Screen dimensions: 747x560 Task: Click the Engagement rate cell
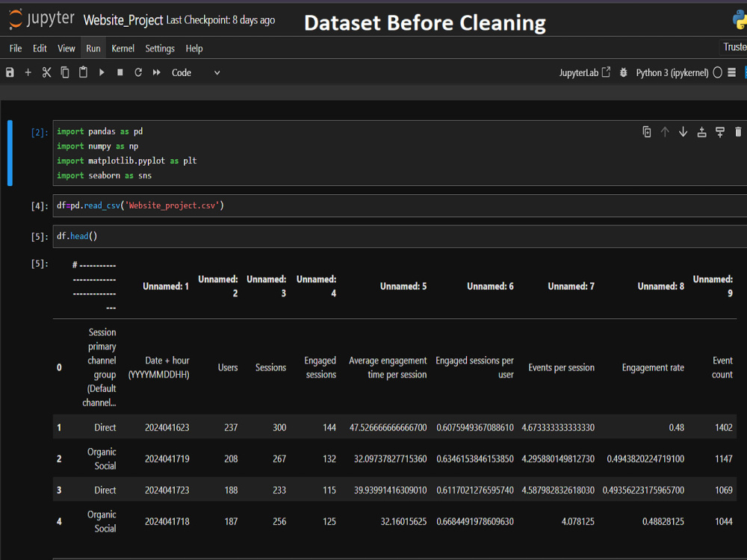pyautogui.click(x=653, y=367)
